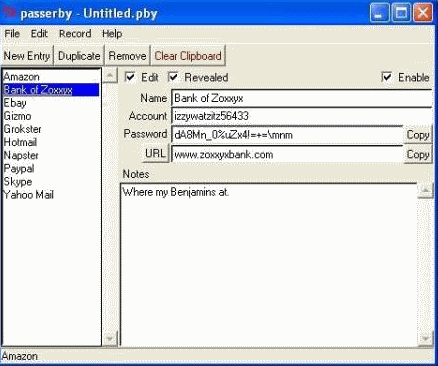The width and height of the screenshot is (438, 366).
Task: Click Notes scrollbar up arrow
Action: (x=425, y=191)
